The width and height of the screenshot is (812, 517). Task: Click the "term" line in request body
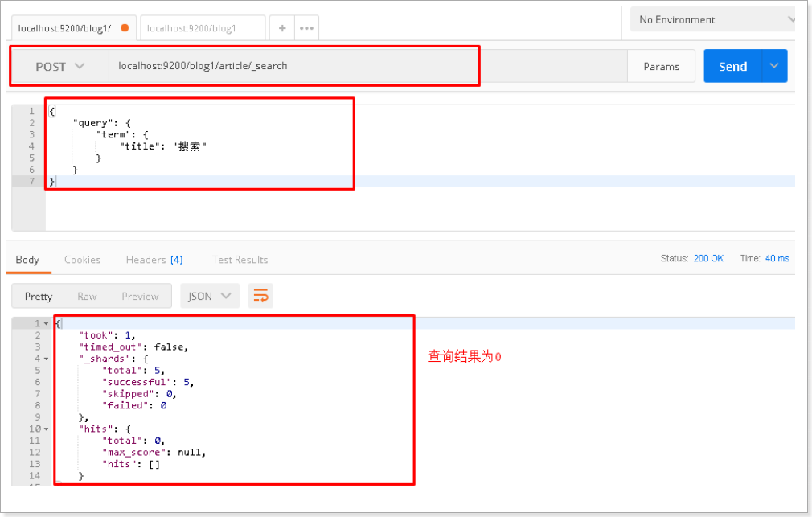[x=122, y=135]
